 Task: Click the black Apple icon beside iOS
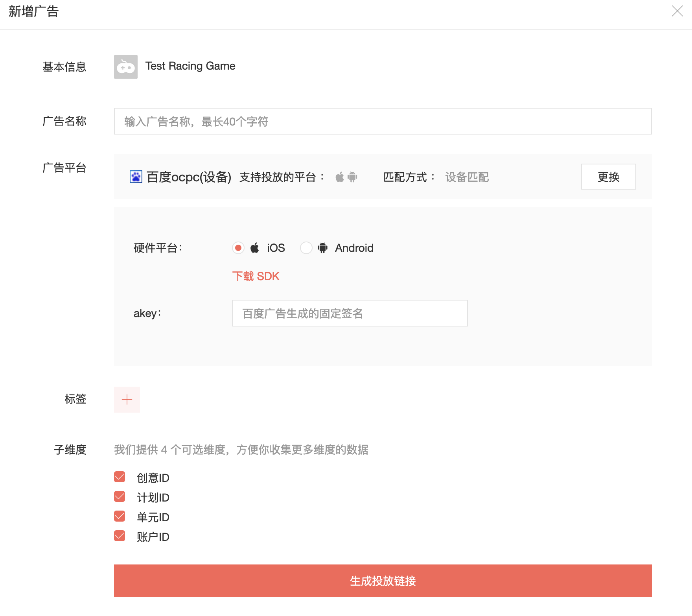(x=255, y=248)
